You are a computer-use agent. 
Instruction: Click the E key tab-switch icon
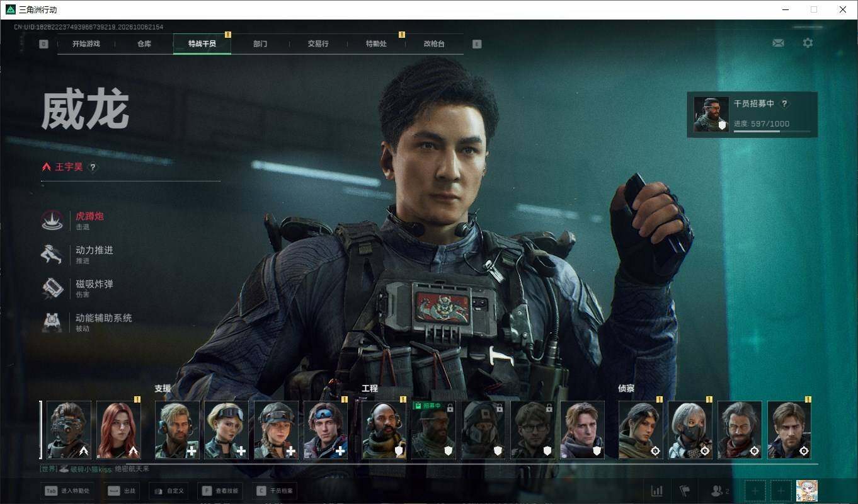[477, 44]
